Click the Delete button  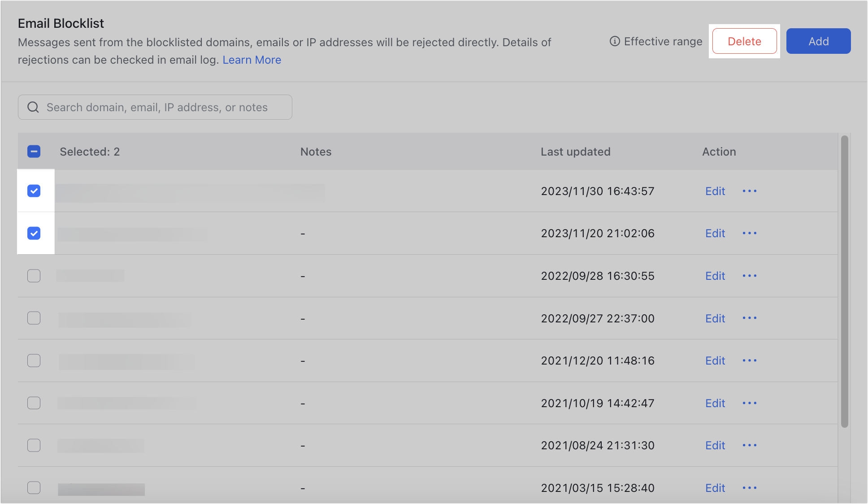pyautogui.click(x=744, y=41)
